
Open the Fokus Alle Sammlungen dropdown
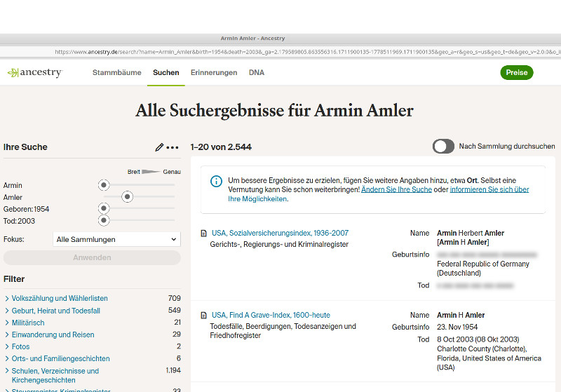click(116, 239)
